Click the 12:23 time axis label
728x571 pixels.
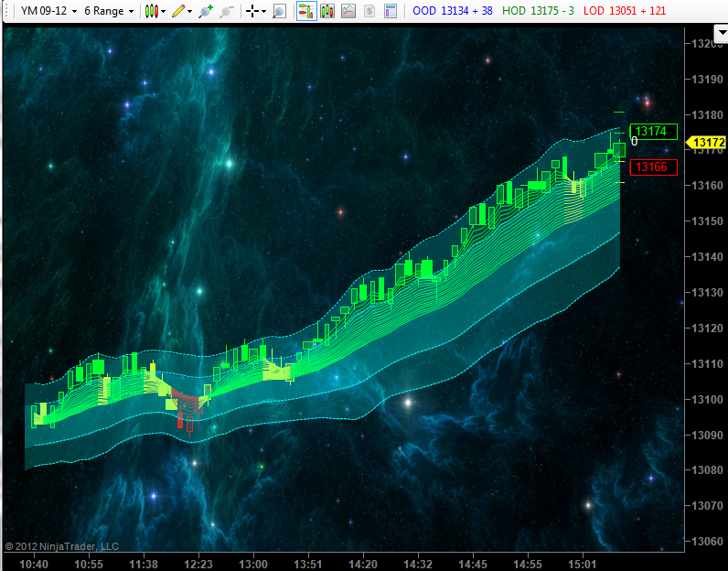coord(198,564)
